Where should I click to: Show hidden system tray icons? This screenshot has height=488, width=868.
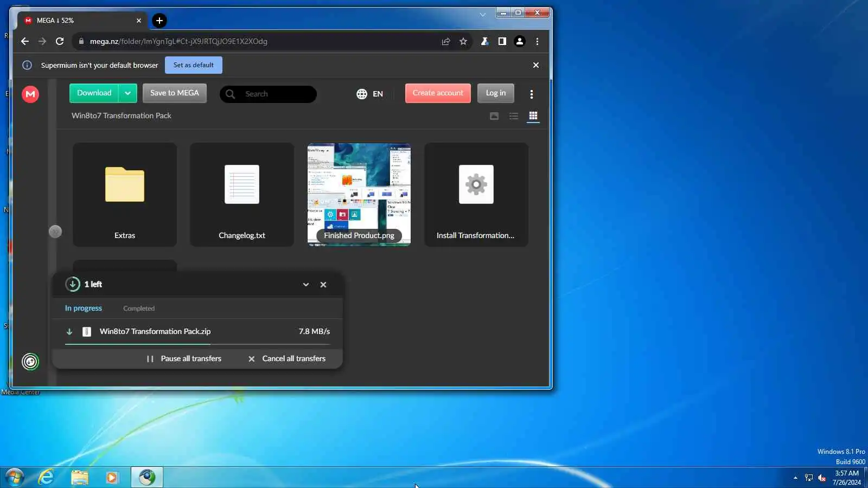(x=795, y=478)
